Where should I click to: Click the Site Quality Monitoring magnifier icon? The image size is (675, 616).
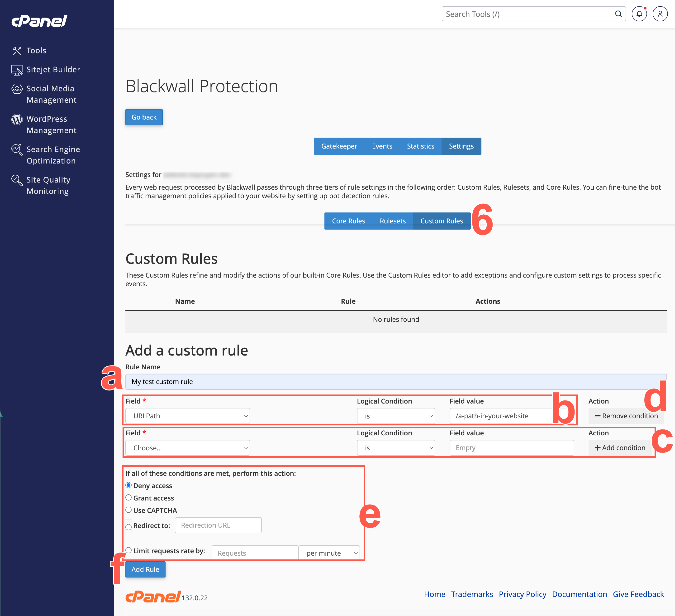17,180
